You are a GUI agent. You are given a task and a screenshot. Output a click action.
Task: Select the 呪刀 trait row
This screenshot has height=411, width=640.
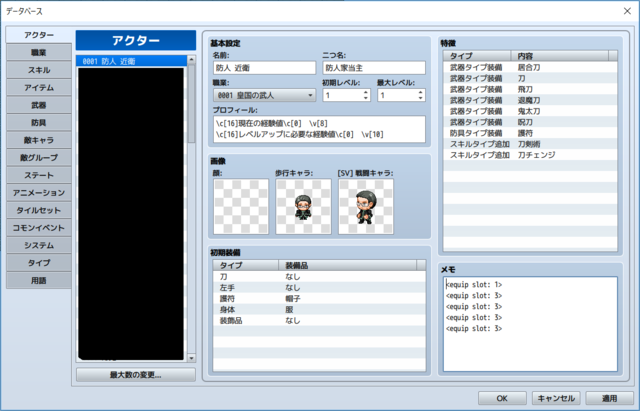click(x=530, y=122)
